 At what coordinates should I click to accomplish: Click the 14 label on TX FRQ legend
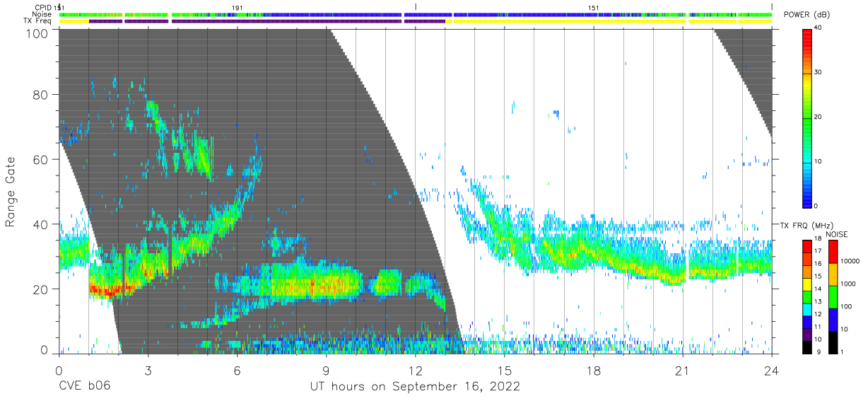[819, 289]
